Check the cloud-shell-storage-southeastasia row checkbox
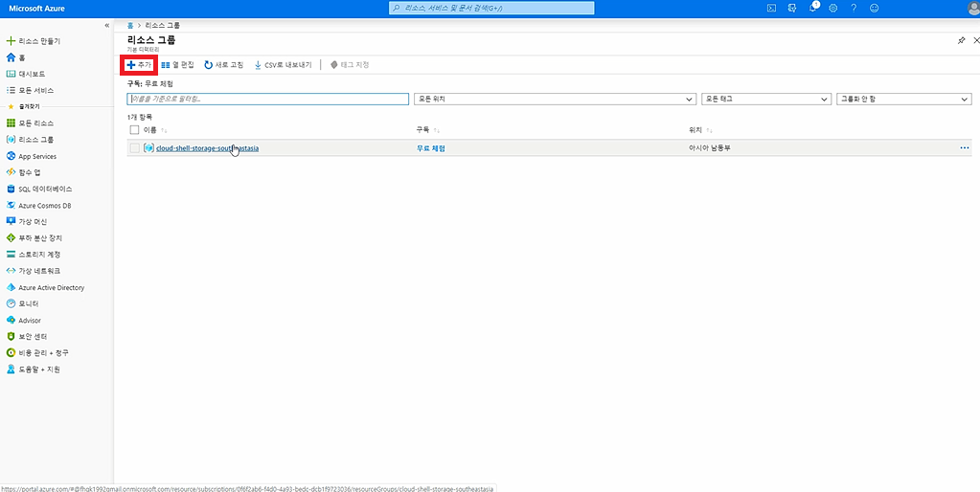The image size is (980, 492). point(134,148)
